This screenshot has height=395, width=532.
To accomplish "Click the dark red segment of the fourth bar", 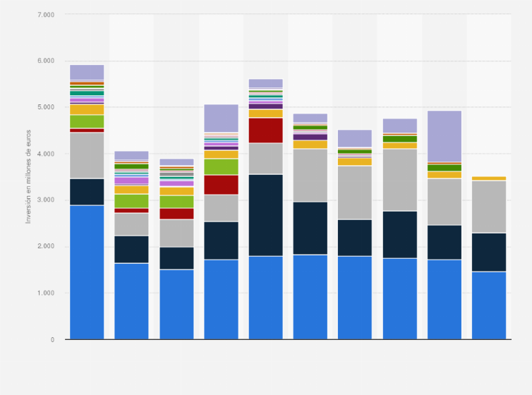I will coord(221,184).
